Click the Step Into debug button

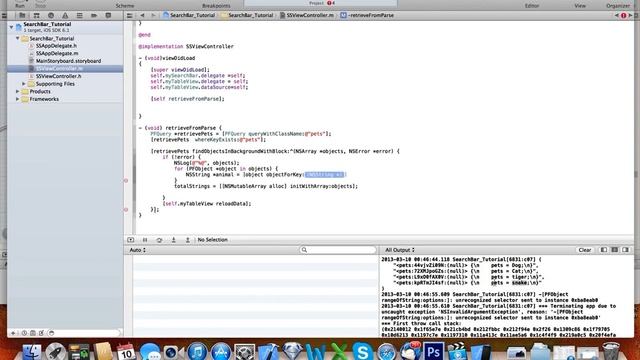pyautogui.click(x=173, y=240)
